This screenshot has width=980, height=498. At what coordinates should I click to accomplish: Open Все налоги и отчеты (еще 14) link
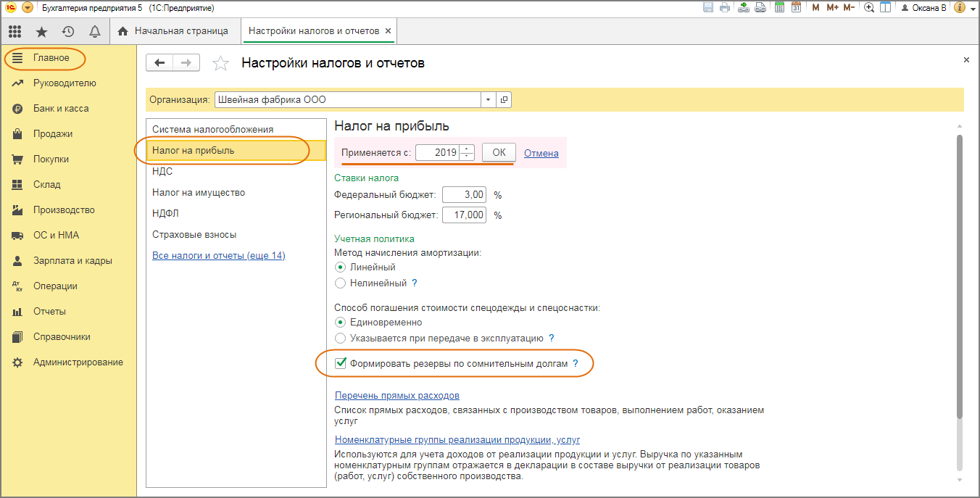click(x=219, y=256)
